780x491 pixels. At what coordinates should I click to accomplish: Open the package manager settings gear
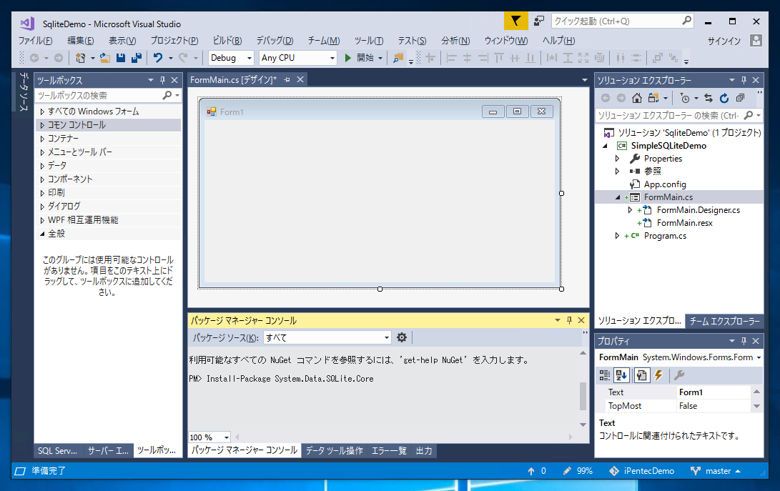pos(402,338)
